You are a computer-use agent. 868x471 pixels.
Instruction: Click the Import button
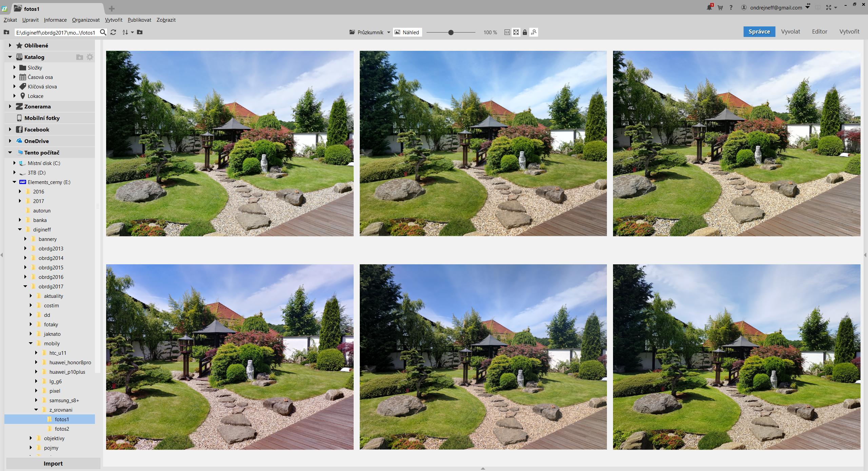(53, 464)
